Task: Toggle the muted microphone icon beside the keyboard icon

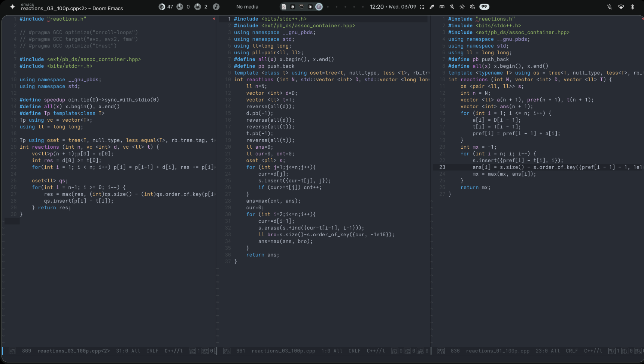Action: pyautogui.click(x=452, y=7)
